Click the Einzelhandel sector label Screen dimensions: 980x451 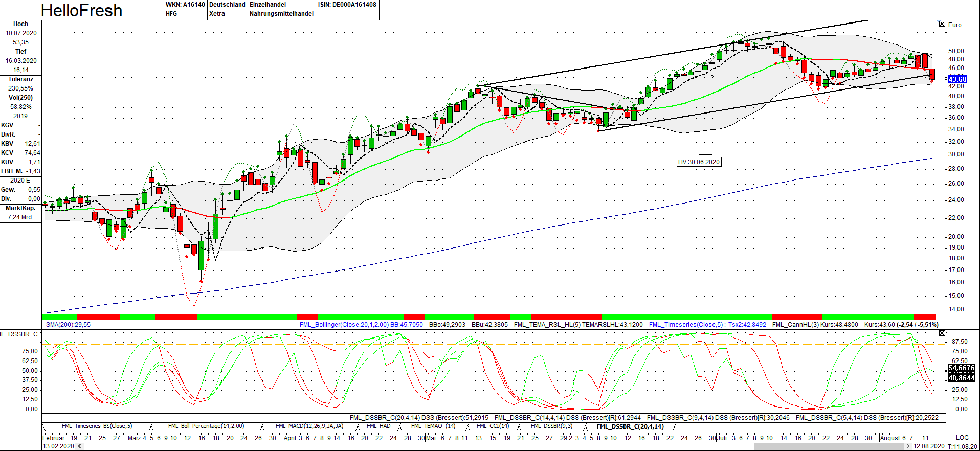pos(268,5)
